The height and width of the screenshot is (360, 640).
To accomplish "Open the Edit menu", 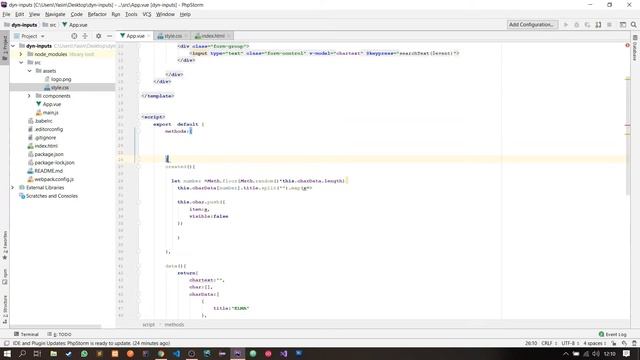I will click(x=19, y=14).
